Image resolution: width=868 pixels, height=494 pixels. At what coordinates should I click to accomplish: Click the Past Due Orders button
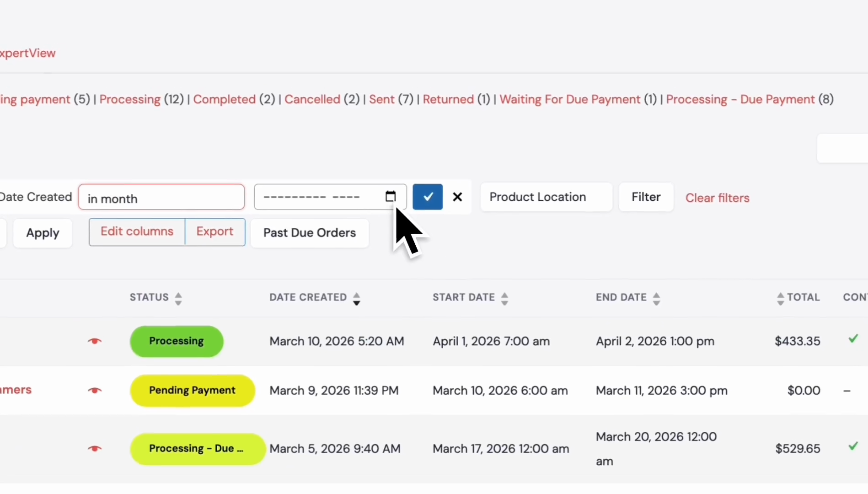click(x=310, y=233)
